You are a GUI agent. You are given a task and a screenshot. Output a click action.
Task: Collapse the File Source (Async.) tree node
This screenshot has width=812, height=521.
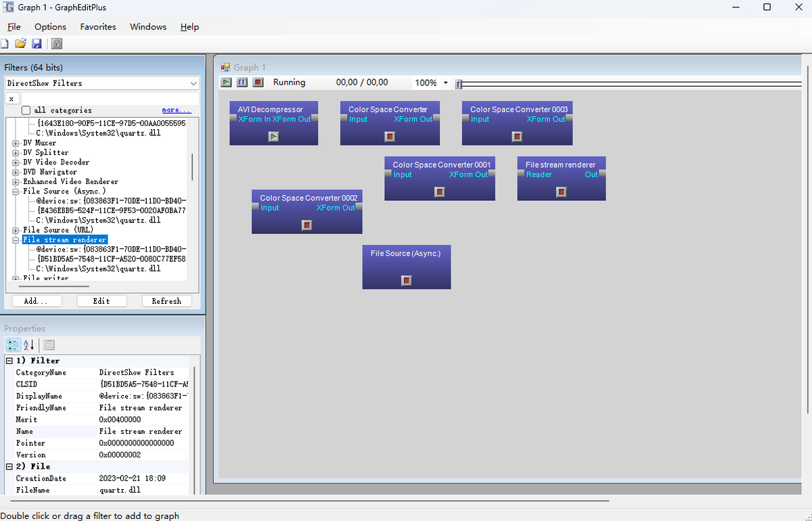tap(16, 191)
